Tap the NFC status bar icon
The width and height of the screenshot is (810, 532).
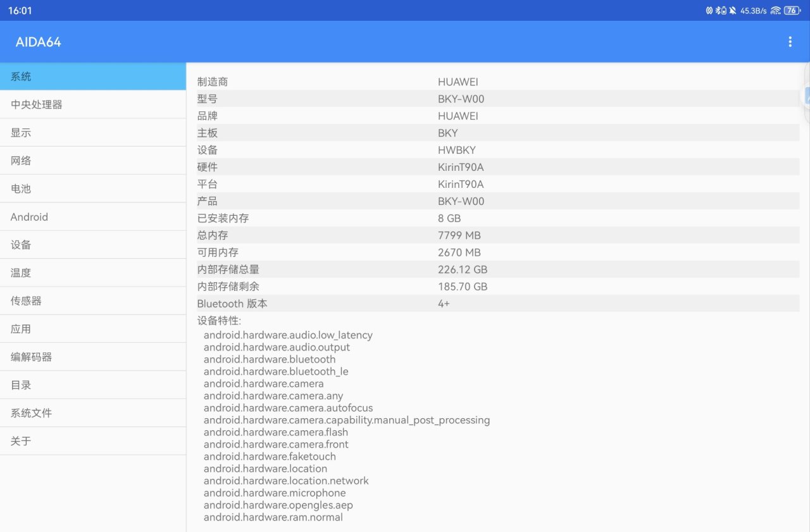[x=709, y=11]
